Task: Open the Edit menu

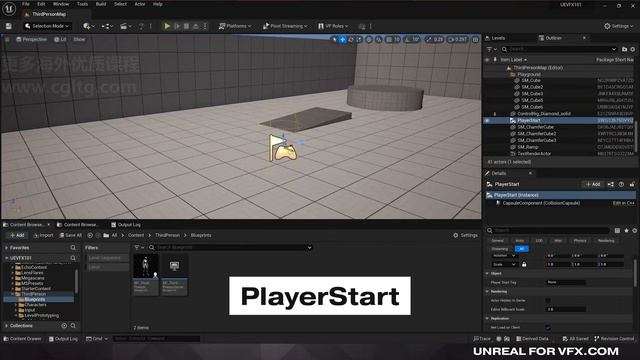Action: [x=41, y=4]
